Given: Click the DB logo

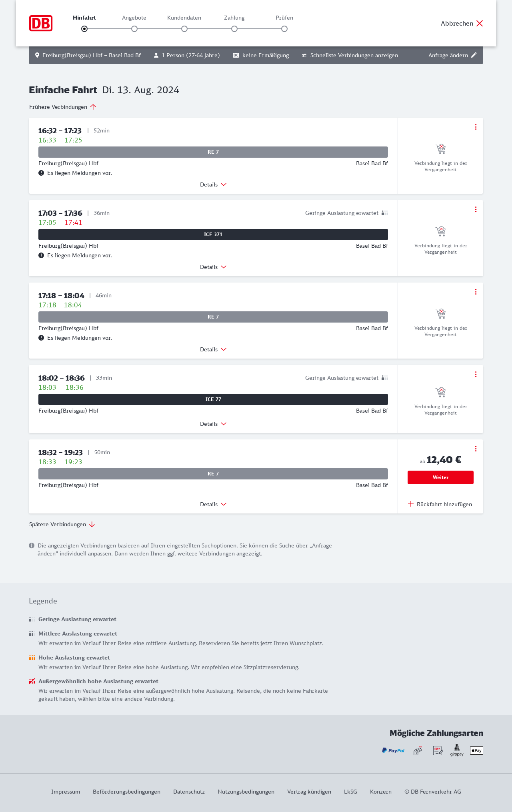Looking at the screenshot, I should click(x=41, y=23).
